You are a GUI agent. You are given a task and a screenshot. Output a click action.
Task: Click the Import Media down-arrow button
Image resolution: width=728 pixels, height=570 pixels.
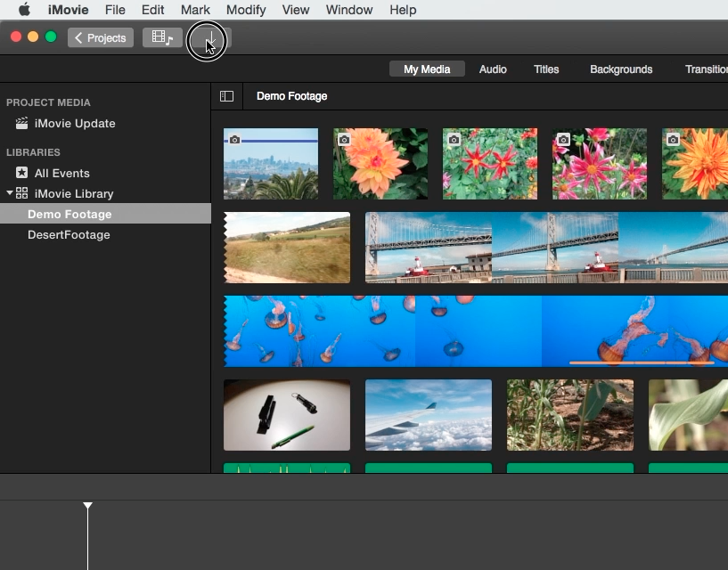(x=209, y=38)
